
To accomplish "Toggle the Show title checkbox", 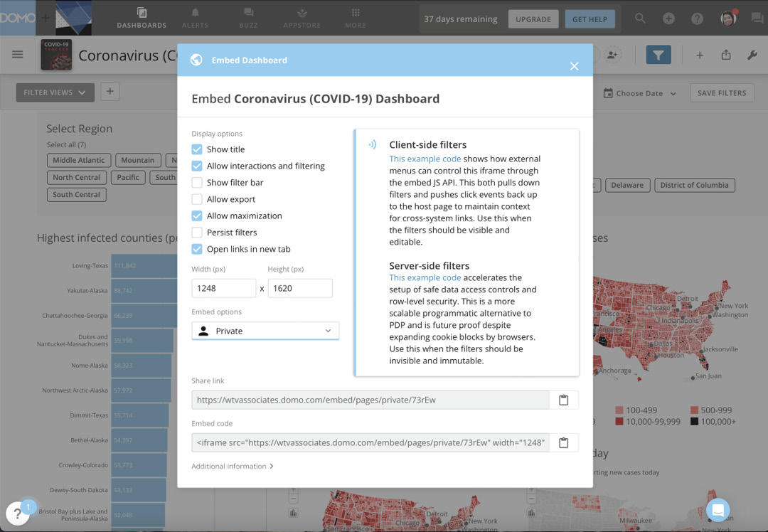I will (x=197, y=149).
